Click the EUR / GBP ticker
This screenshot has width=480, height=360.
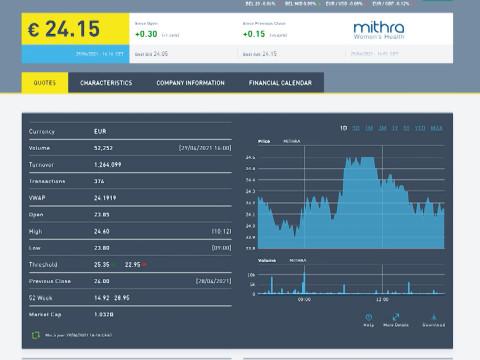click(x=391, y=4)
